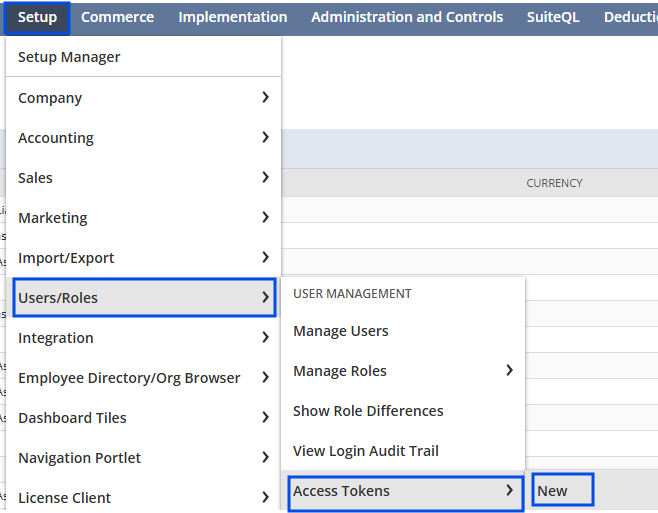Expand chevron next to Marketing
This screenshot has height=513, width=658.
265,217
